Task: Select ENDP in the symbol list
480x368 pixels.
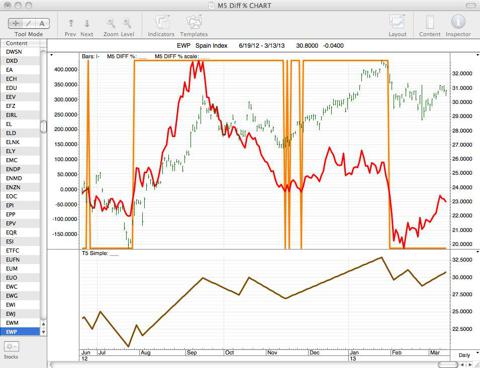Action: pyautogui.click(x=20, y=169)
